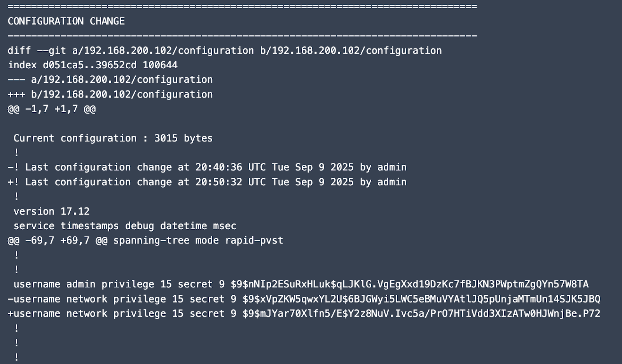Click the added username network secret line
This screenshot has height=364, width=622.
tap(304, 314)
